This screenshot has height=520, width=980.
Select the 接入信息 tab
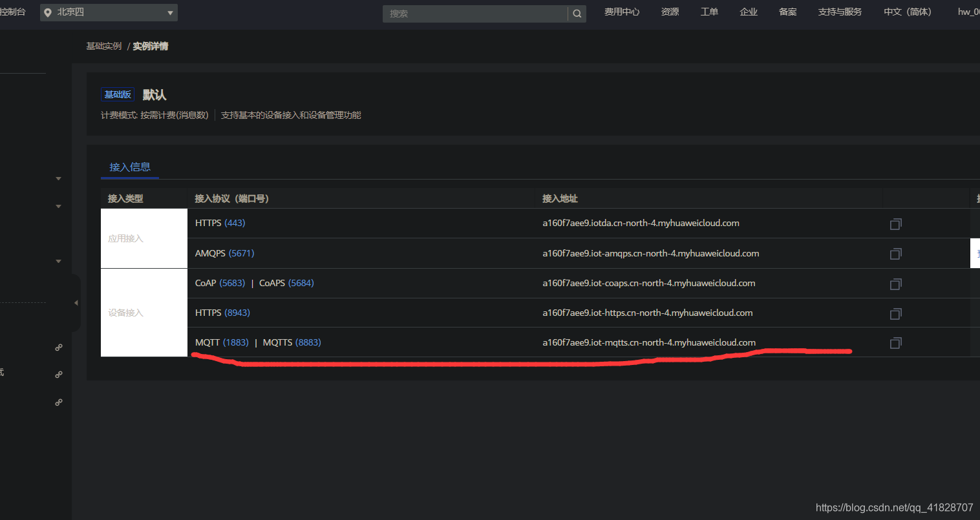pyautogui.click(x=130, y=167)
